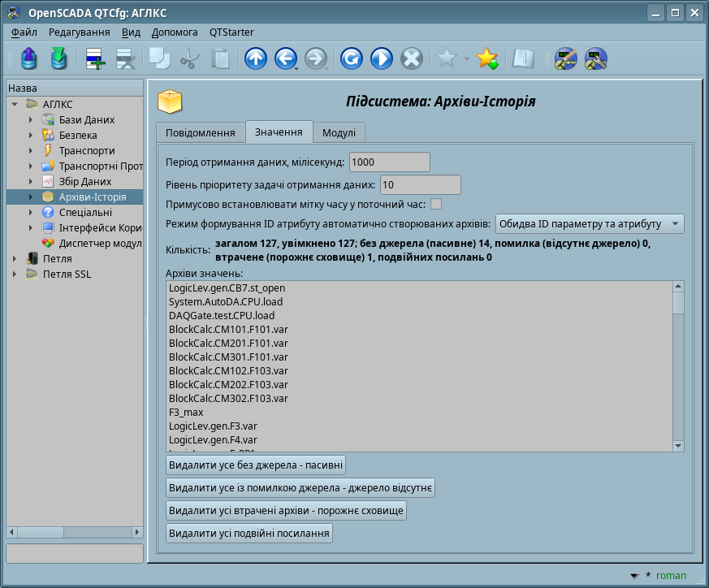This screenshot has width=709, height=588.
Task: Click the Load from database toolbar icon
Action: (28, 58)
